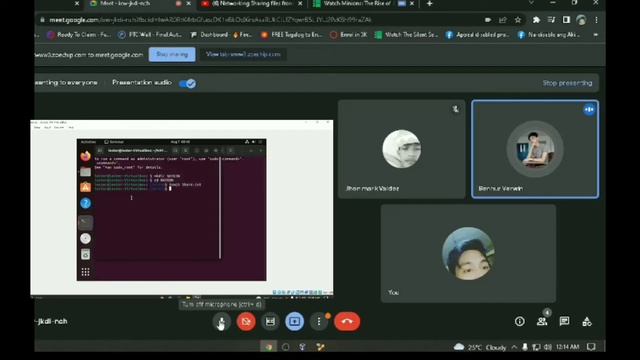
Task: Open Chrome extensions puzzle icon
Action: [x=536, y=20]
